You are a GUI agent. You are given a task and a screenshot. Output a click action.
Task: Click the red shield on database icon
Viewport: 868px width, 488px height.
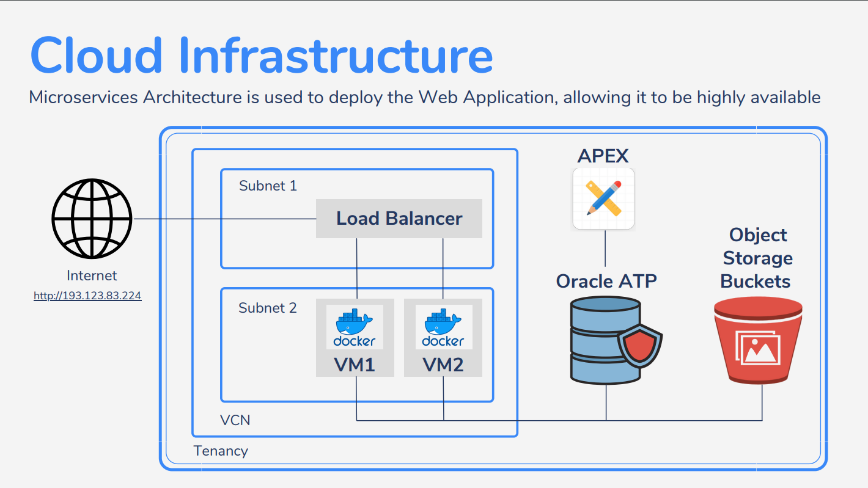coord(639,345)
